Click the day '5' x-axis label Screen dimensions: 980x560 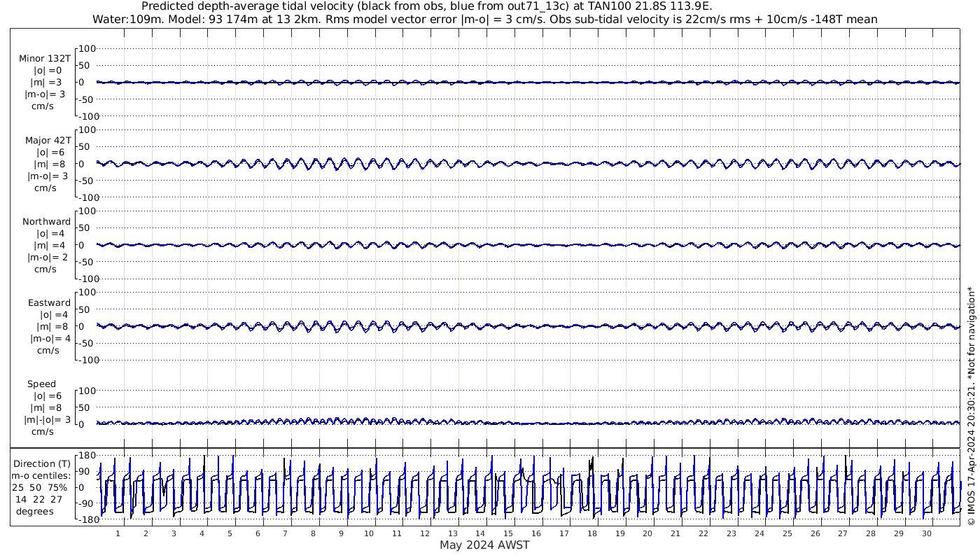pos(230,533)
